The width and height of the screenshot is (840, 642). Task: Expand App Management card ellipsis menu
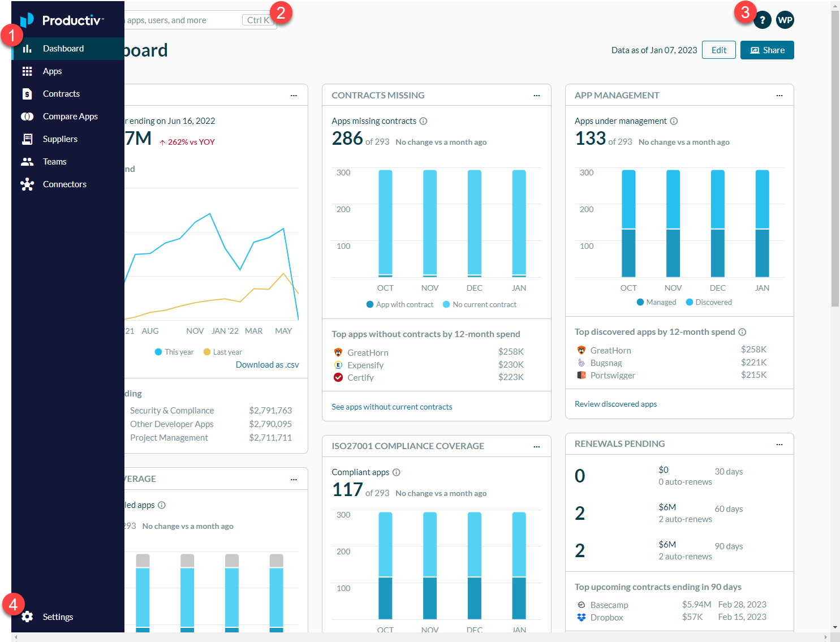(779, 96)
